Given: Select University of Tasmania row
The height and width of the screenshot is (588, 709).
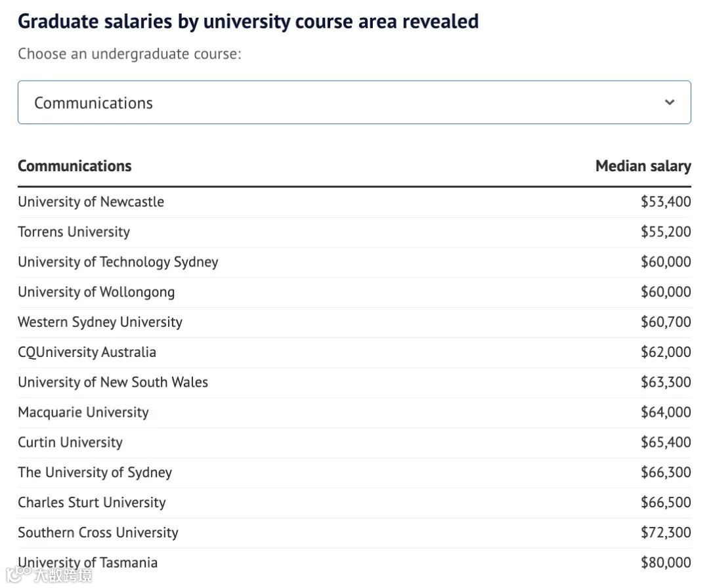Looking at the screenshot, I should click(87, 562).
